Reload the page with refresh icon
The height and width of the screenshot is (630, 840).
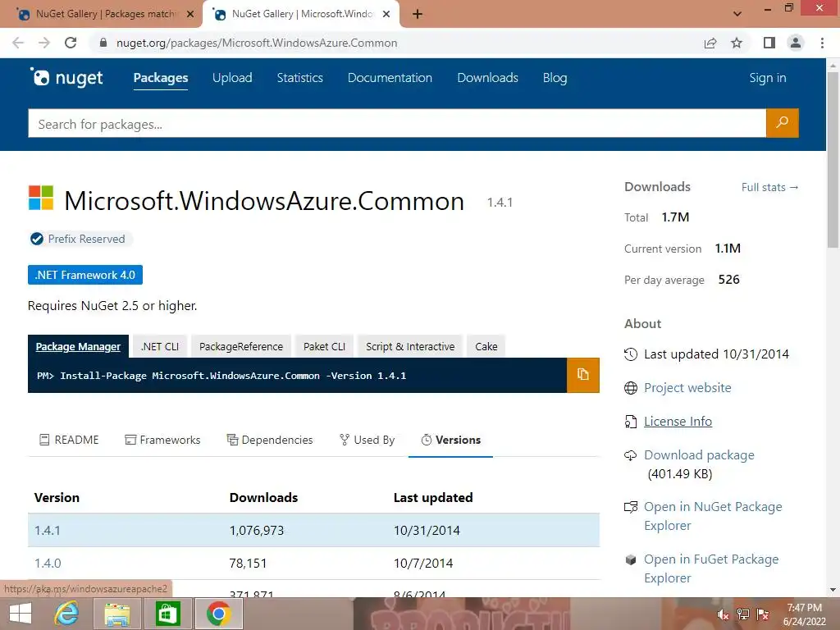tap(71, 43)
